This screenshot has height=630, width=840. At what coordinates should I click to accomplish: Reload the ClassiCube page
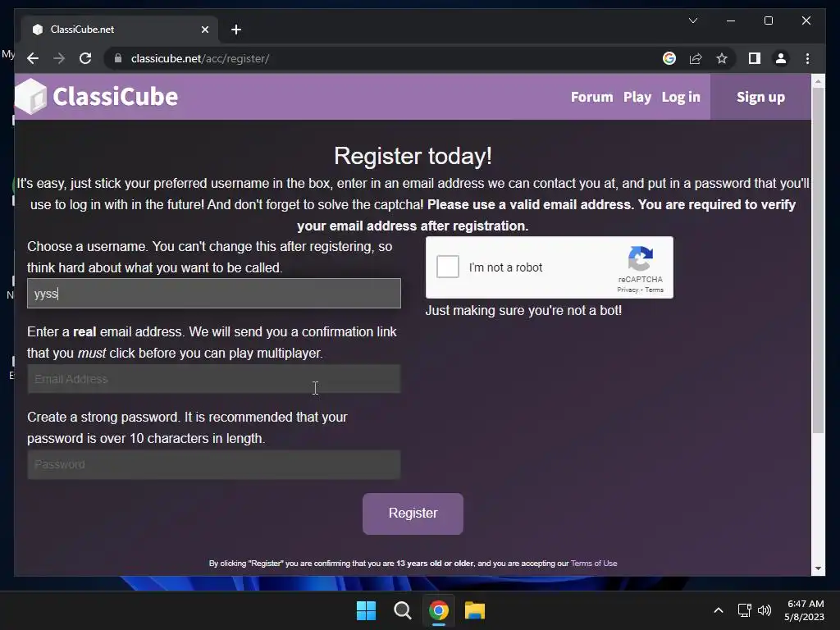coord(85,58)
